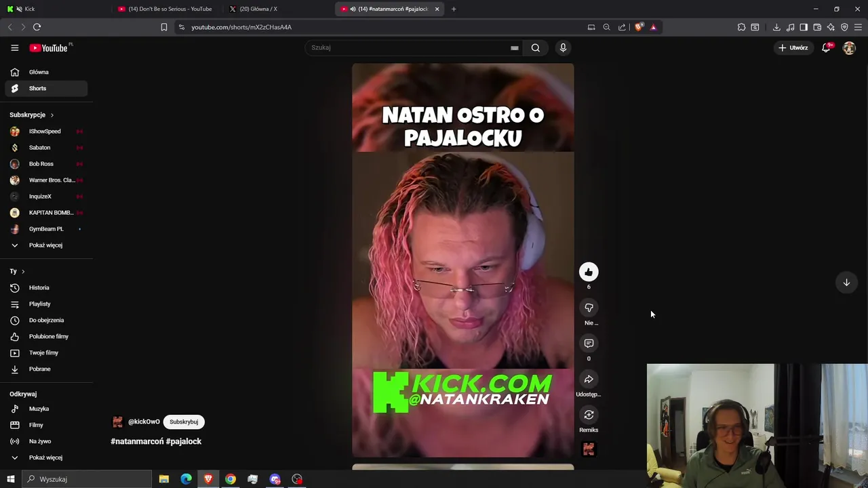The image size is (868, 488).
Task: Like this Short with thumbs up
Action: (x=589, y=272)
